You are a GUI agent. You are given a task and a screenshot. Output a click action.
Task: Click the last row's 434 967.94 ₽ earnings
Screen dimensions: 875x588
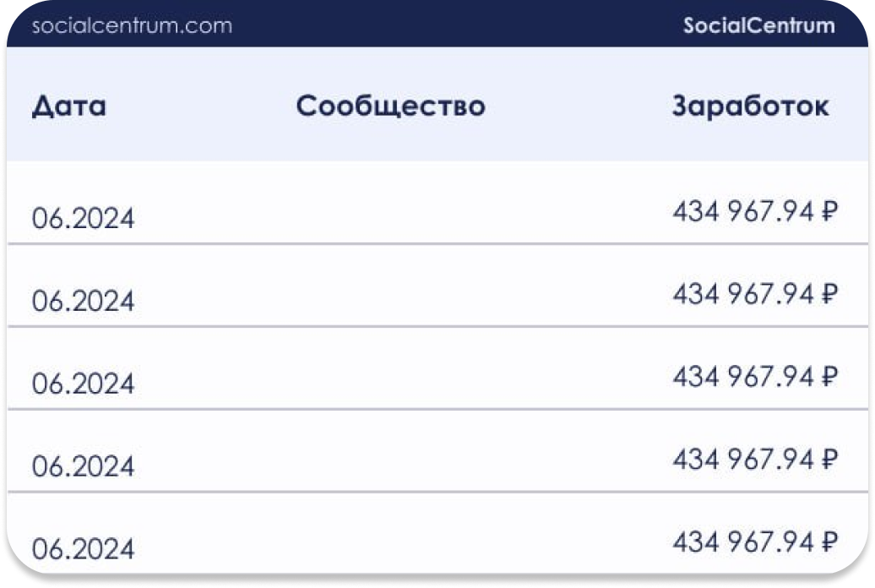(x=754, y=542)
